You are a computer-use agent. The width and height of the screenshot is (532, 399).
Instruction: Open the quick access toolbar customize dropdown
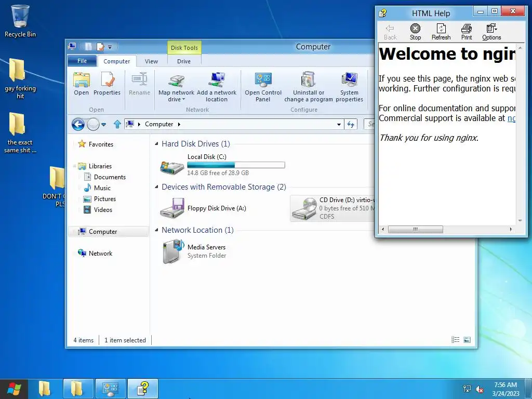[x=110, y=47]
